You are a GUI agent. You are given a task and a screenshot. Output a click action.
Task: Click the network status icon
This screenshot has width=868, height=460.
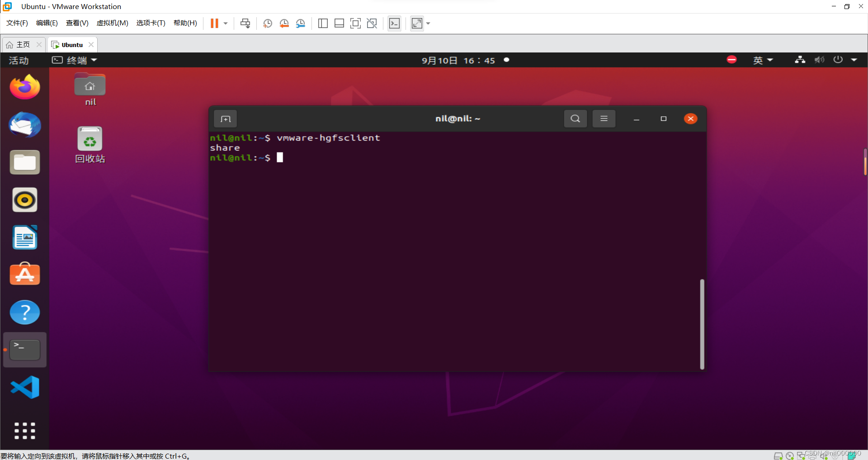pos(800,60)
